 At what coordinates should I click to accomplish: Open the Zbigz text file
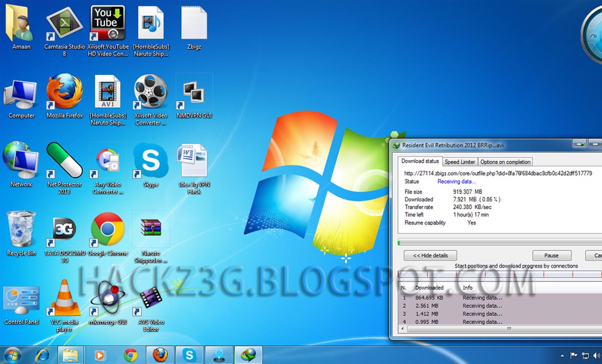(x=194, y=27)
